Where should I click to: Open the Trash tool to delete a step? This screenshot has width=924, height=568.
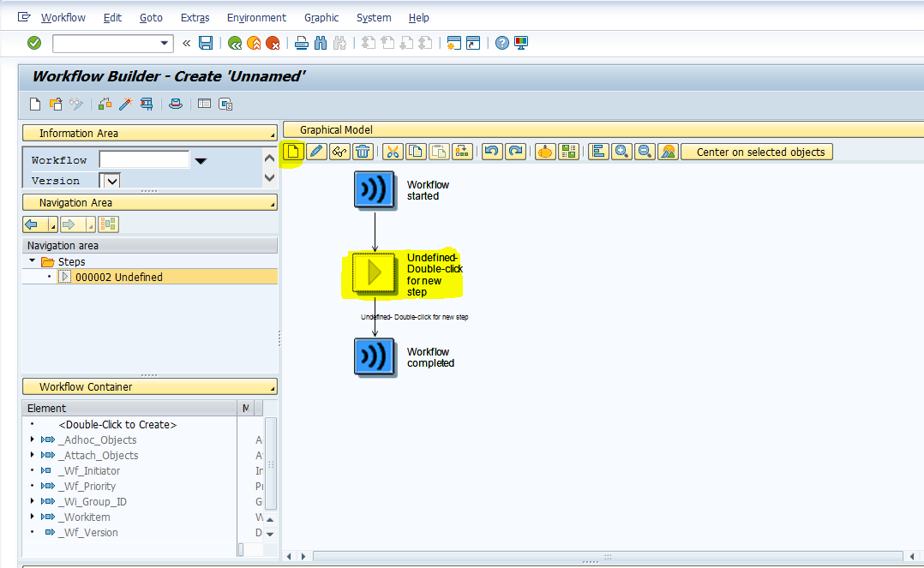tap(363, 152)
